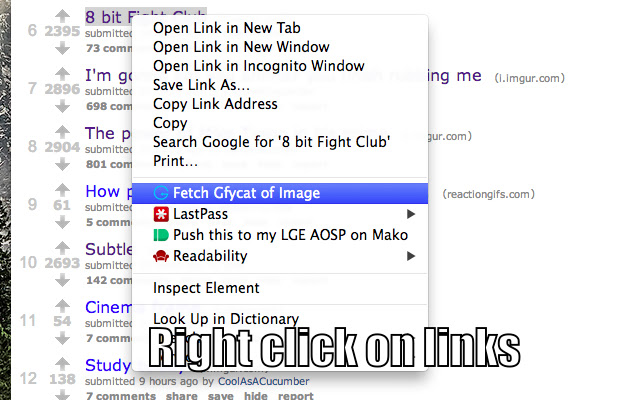Click the red Readability armchair icon
This screenshot has width=640, height=400.
[x=161, y=256]
